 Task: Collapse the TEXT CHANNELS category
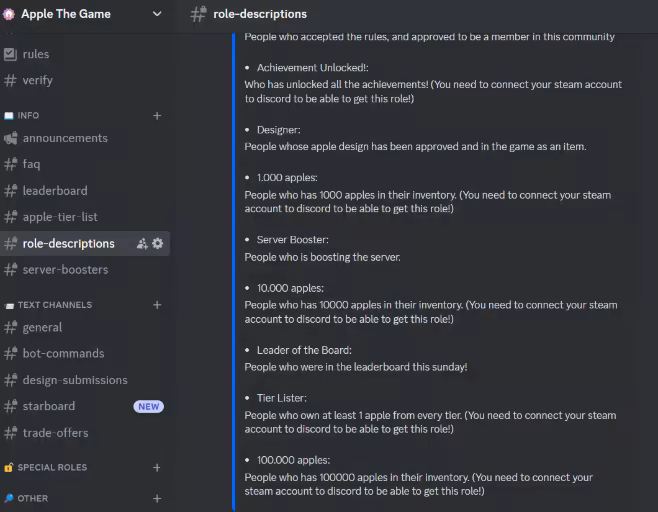(x=54, y=305)
